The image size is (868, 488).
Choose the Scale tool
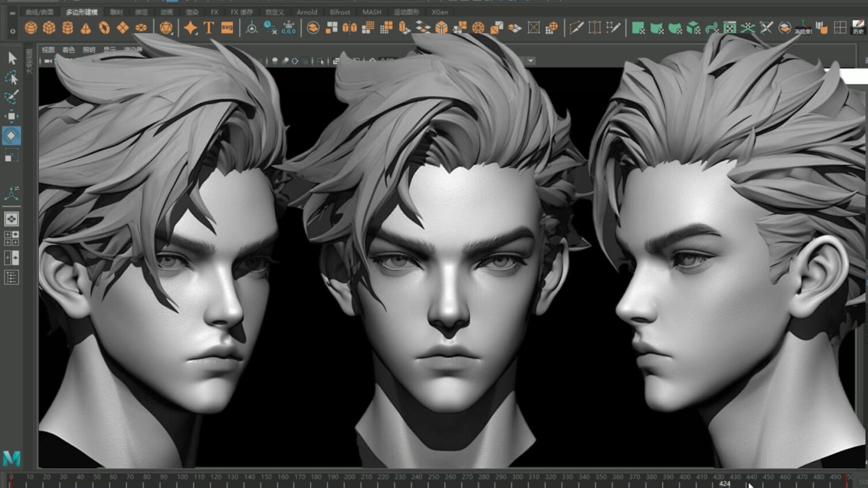tap(12, 155)
